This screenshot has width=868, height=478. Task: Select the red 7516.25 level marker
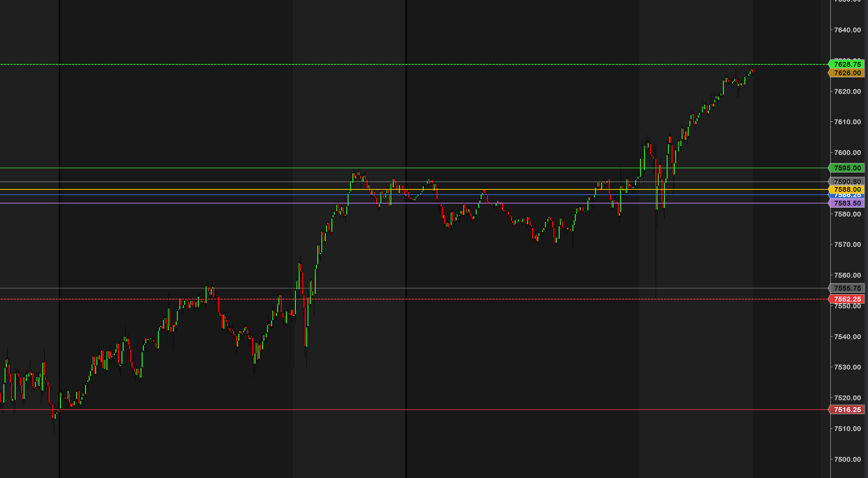pyautogui.click(x=847, y=410)
